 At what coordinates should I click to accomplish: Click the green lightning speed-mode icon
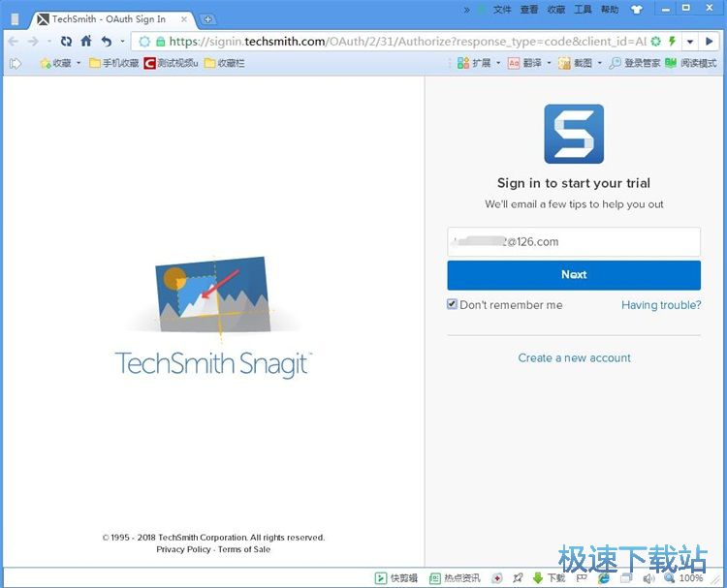pos(672,42)
